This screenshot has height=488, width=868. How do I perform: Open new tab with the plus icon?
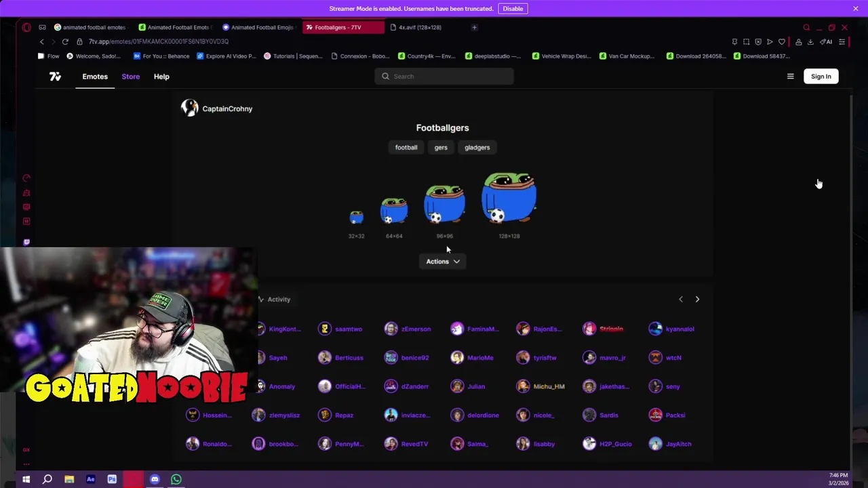pos(474,27)
